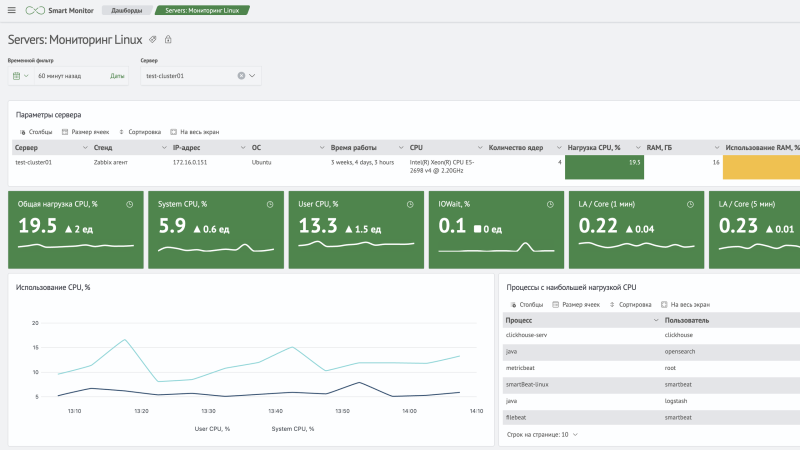
Task: Click test-cluster01 cell in server table
Action: click(x=33, y=162)
